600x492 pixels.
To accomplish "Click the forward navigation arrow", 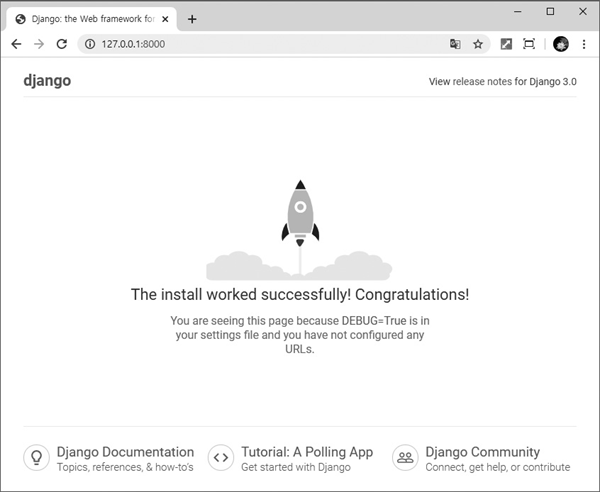I will tap(39, 44).
